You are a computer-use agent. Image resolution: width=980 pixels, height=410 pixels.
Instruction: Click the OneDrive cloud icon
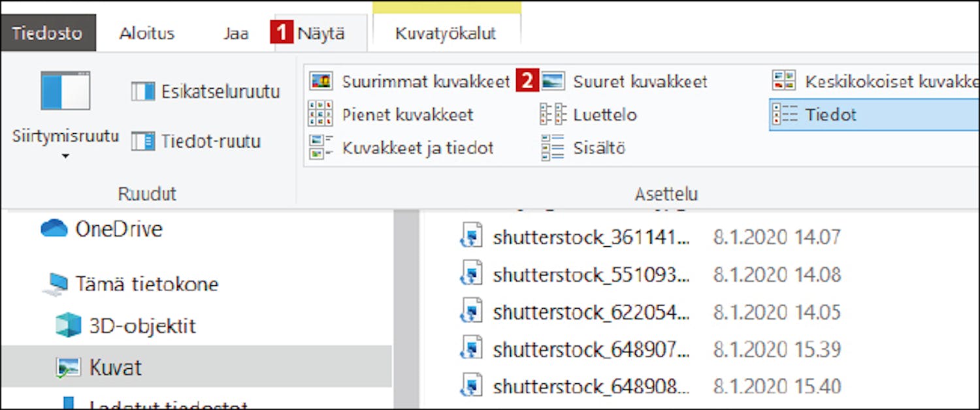coord(54,229)
